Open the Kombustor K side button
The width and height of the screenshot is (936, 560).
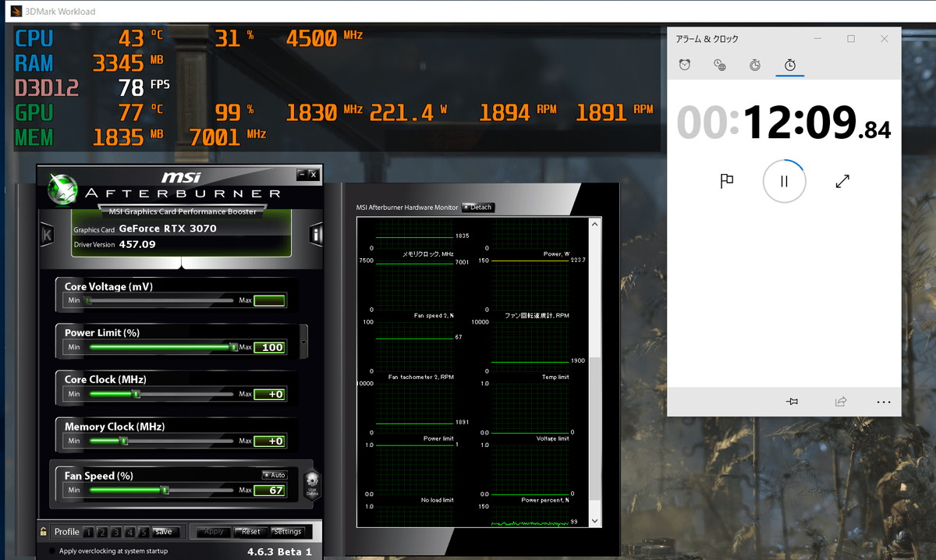pos(47,234)
